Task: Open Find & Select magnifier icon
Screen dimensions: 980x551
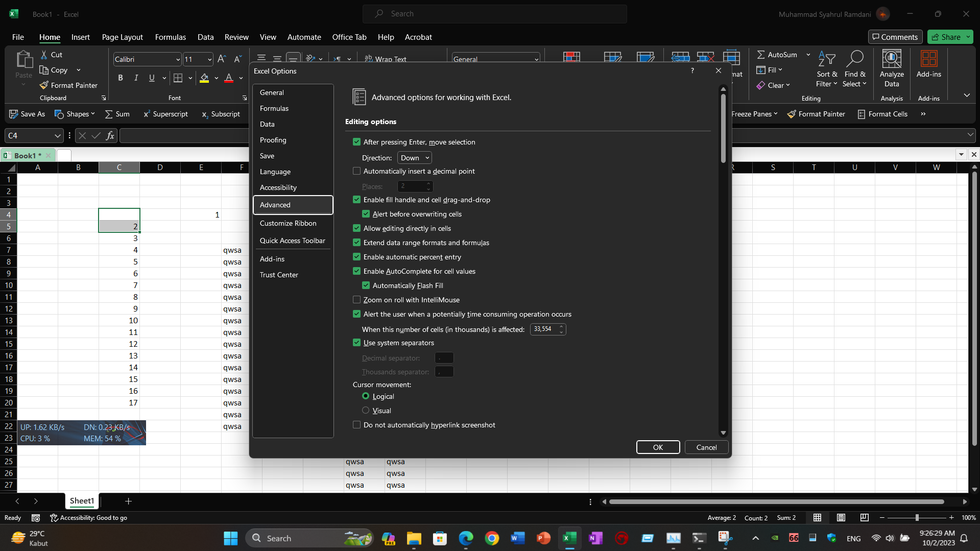Action: point(855,69)
